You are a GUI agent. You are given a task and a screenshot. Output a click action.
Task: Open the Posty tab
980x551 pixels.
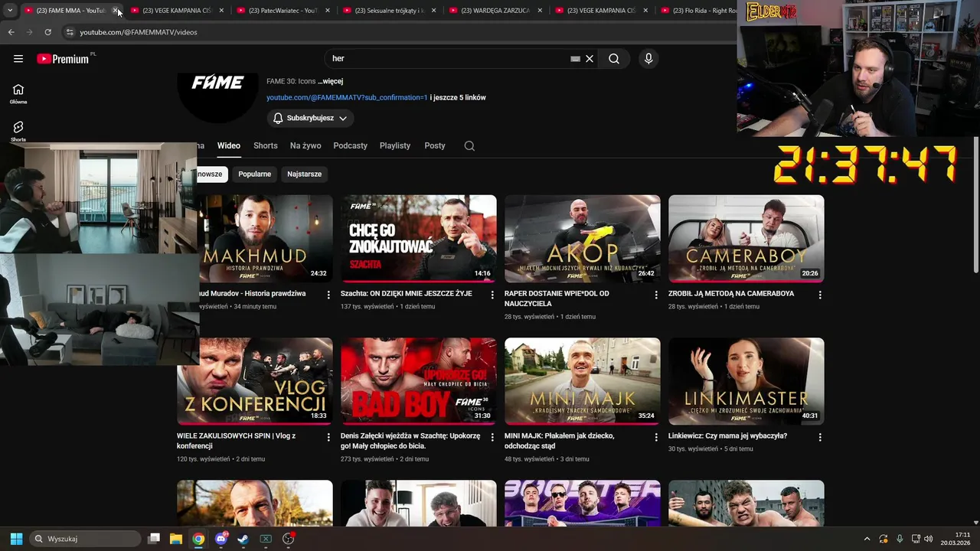pos(435,145)
